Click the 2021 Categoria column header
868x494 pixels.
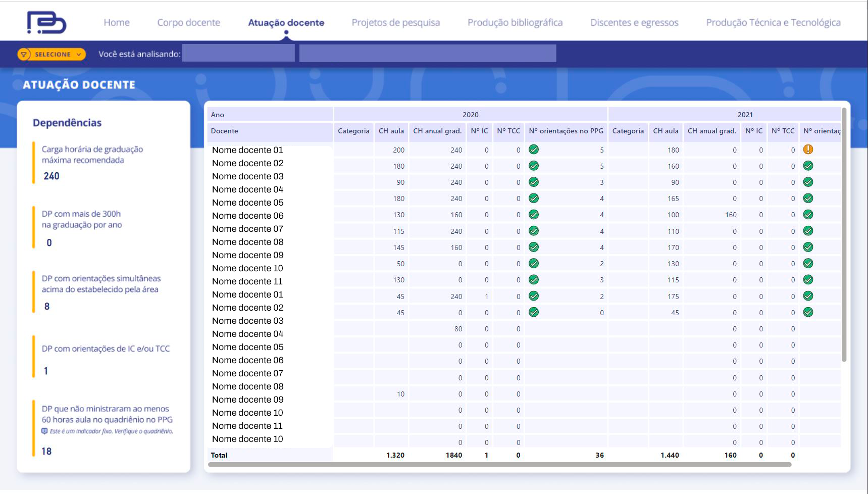tap(628, 131)
